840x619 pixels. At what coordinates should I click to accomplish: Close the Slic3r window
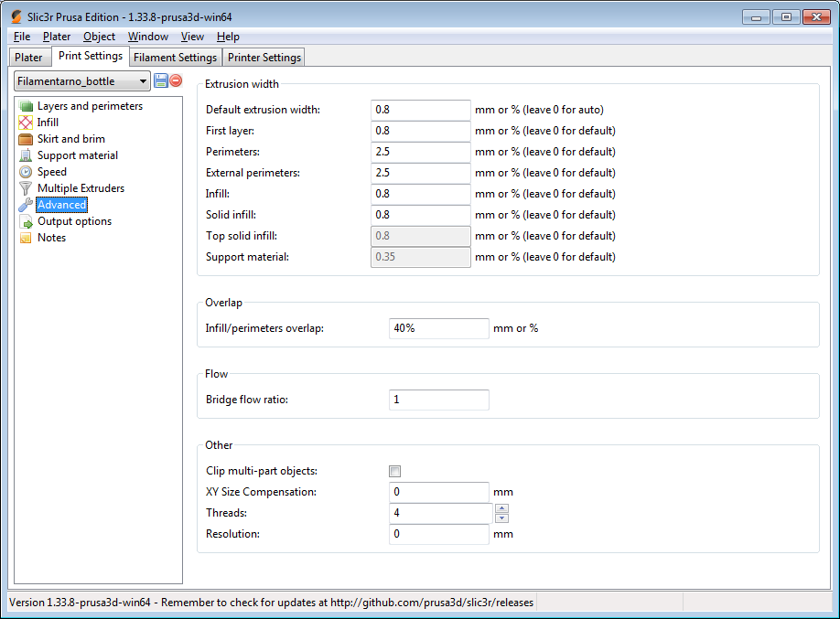pyautogui.click(x=816, y=17)
